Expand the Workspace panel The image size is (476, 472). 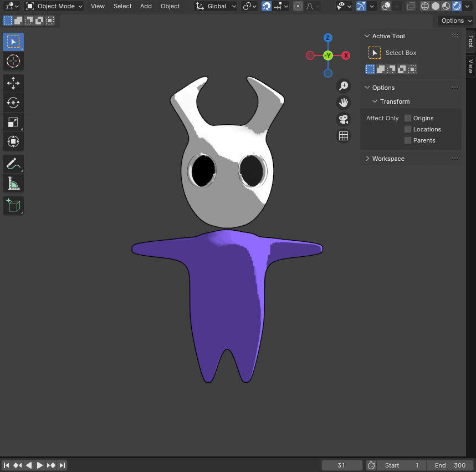click(388, 159)
